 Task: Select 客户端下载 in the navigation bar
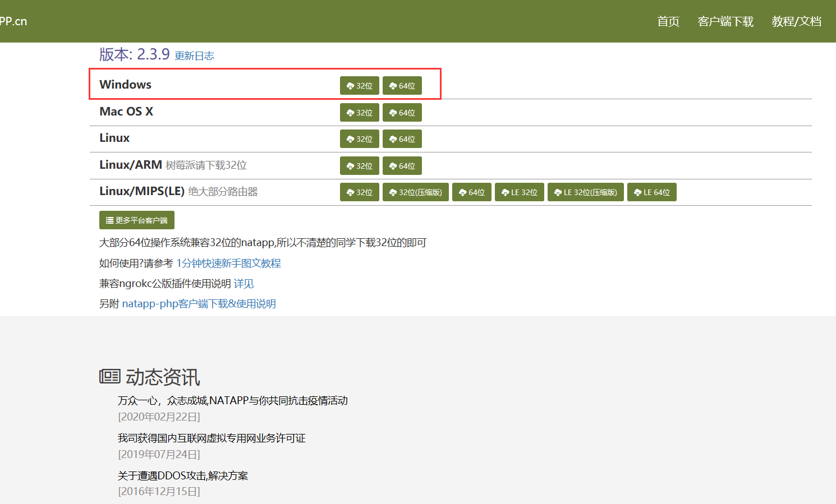[x=725, y=21]
